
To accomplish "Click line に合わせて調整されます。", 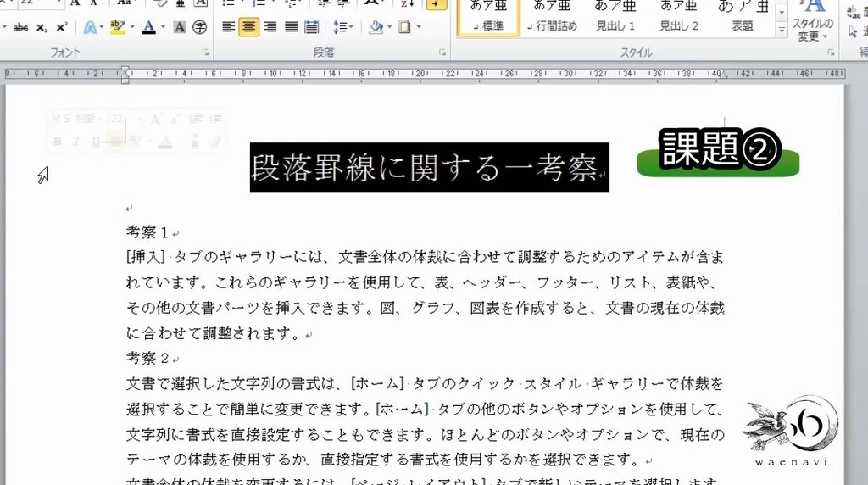I will 213,333.
